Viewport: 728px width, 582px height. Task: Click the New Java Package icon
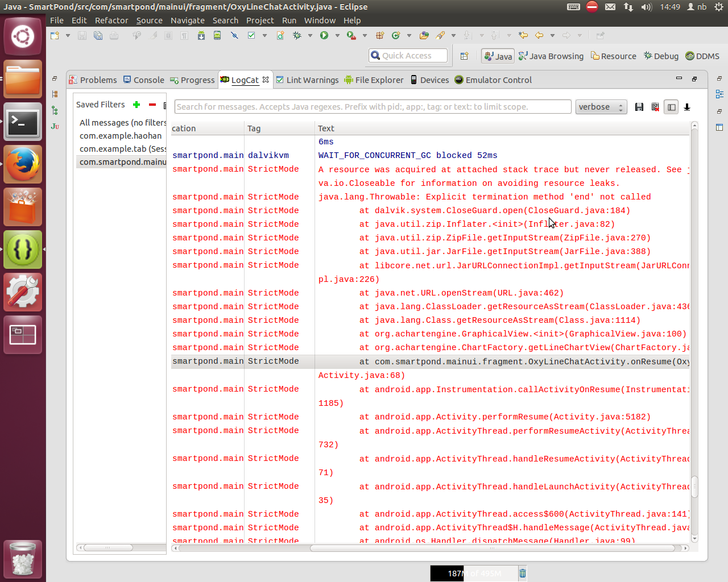tap(380, 35)
